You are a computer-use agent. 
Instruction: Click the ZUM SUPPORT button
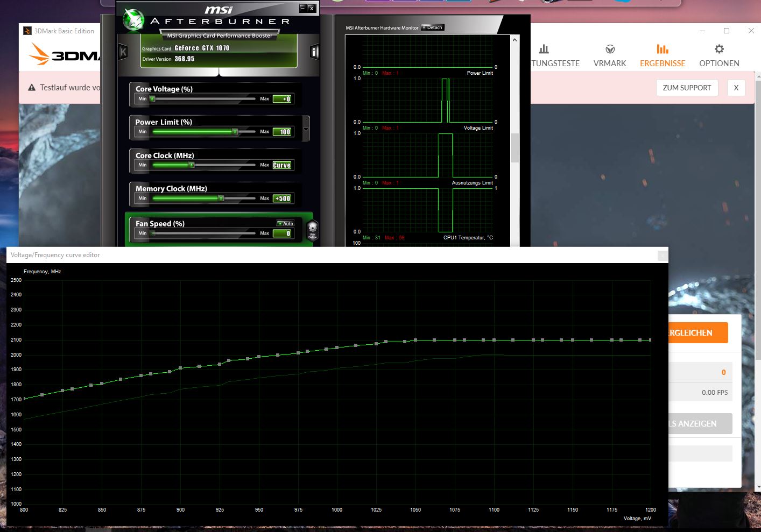point(687,88)
